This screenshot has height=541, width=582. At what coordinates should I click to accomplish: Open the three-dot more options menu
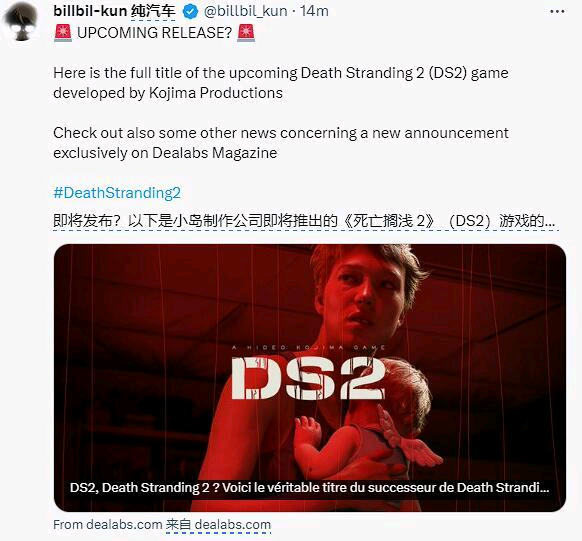point(557,12)
